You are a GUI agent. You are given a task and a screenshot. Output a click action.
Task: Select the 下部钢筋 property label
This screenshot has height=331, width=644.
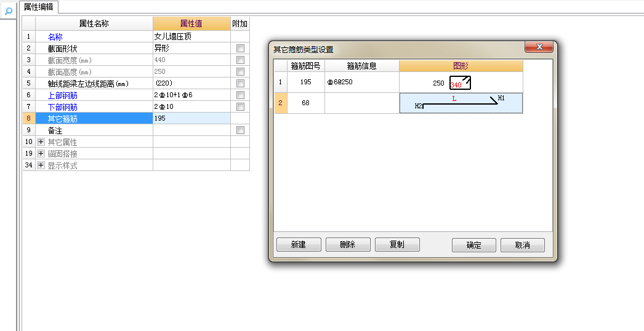click(62, 107)
